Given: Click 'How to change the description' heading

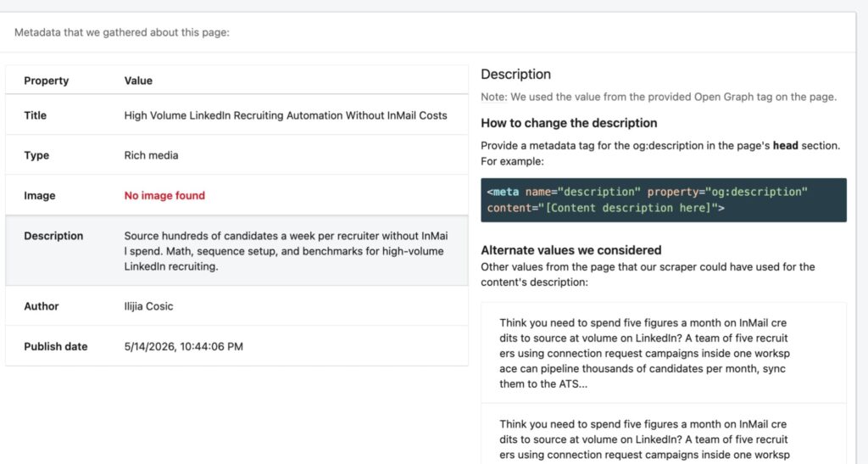Looking at the screenshot, I should [x=569, y=123].
